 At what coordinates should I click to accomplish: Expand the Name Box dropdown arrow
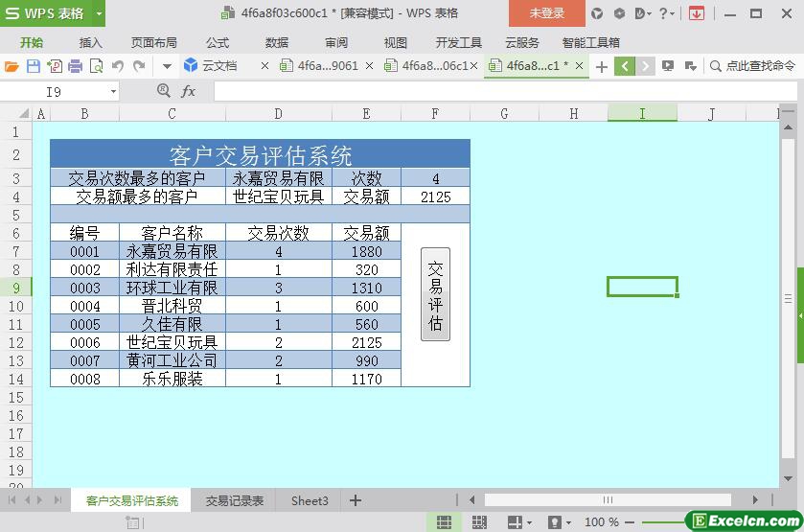tap(113, 91)
